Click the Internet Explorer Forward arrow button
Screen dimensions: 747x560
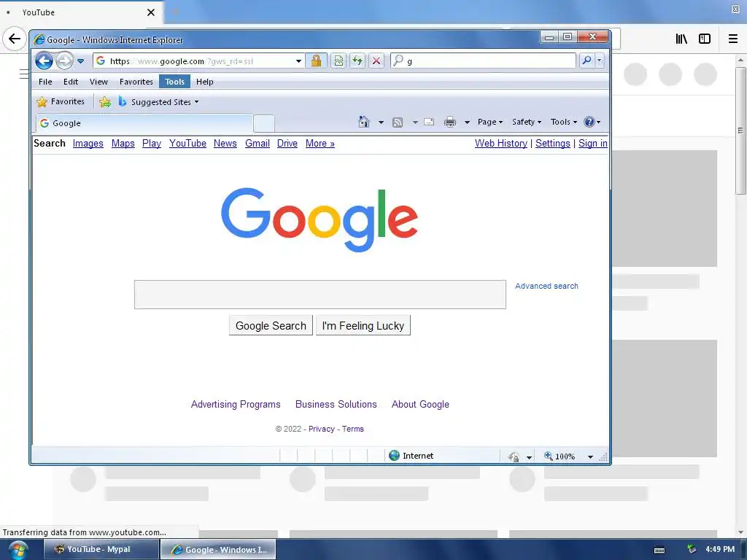(64, 61)
